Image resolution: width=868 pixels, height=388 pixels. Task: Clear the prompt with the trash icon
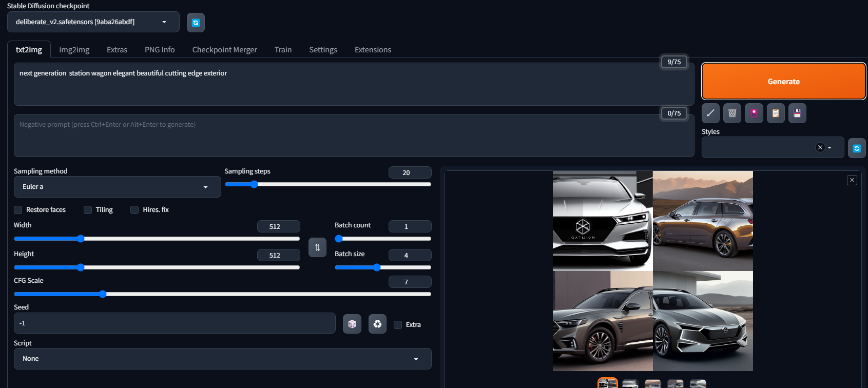(732, 113)
